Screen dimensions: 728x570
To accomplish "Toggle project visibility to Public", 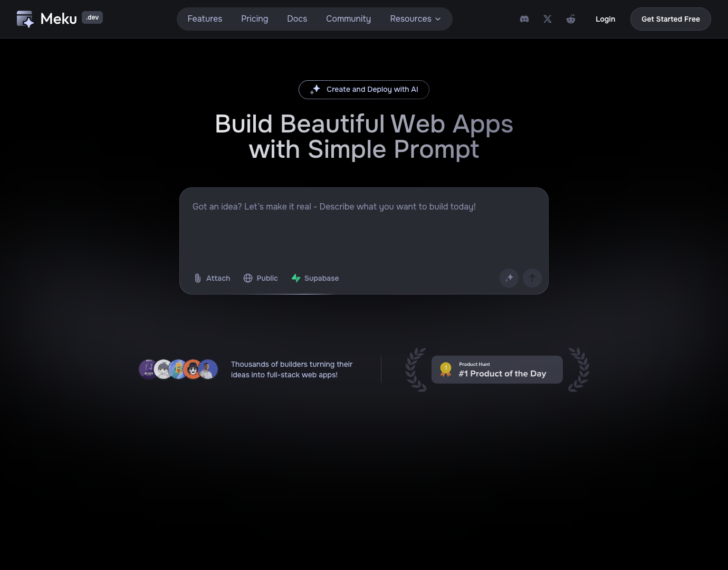I will pos(261,278).
